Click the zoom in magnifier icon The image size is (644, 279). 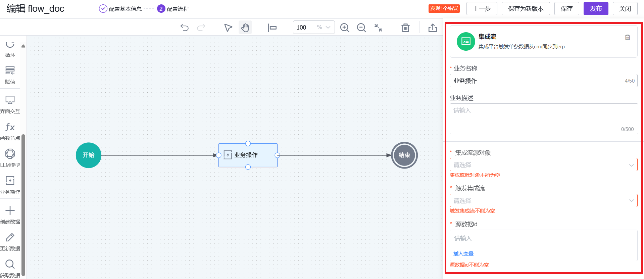coord(345,28)
